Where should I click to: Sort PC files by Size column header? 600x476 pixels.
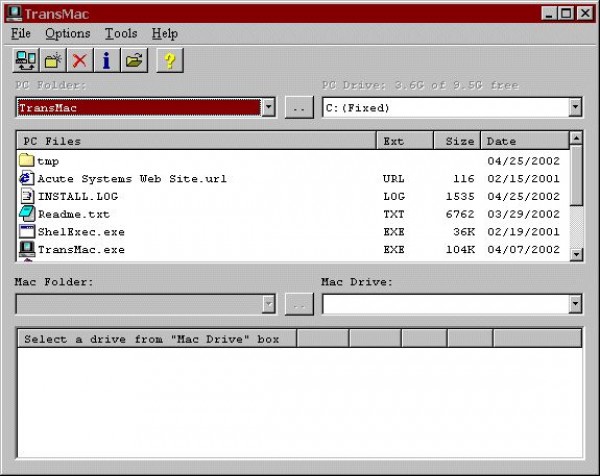[x=459, y=141]
